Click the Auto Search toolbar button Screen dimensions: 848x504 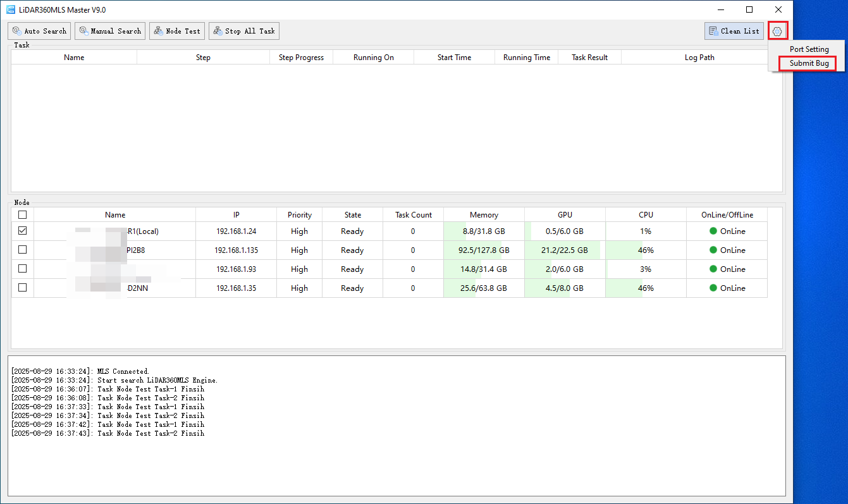(39, 31)
